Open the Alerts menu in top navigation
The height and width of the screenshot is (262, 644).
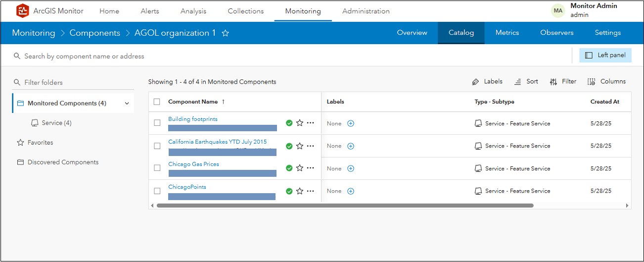coord(149,11)
